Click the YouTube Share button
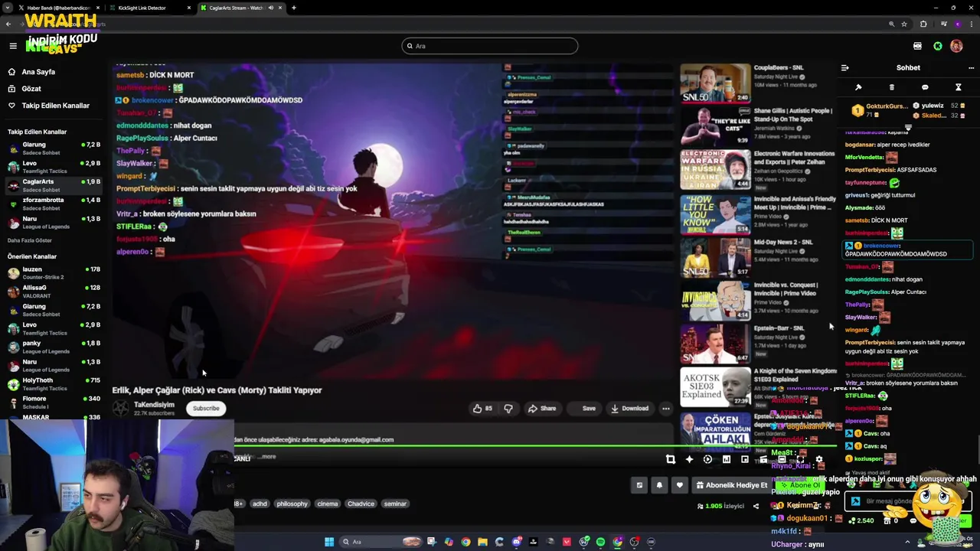The image size is (980, 551). click(x=542, y=409)
